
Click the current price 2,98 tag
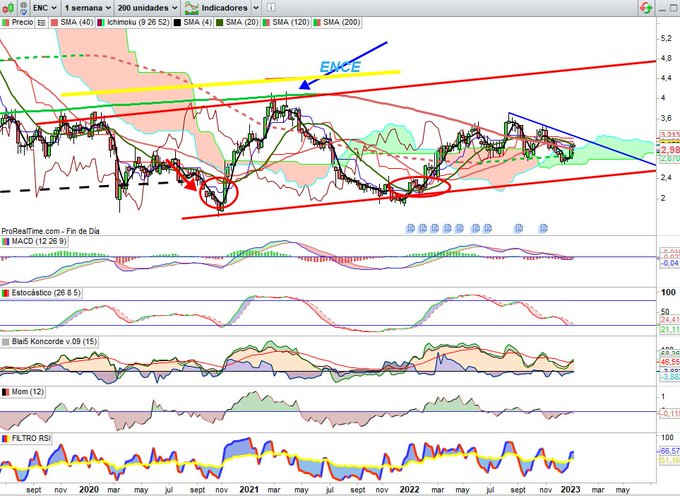click(x=670, y=150)
